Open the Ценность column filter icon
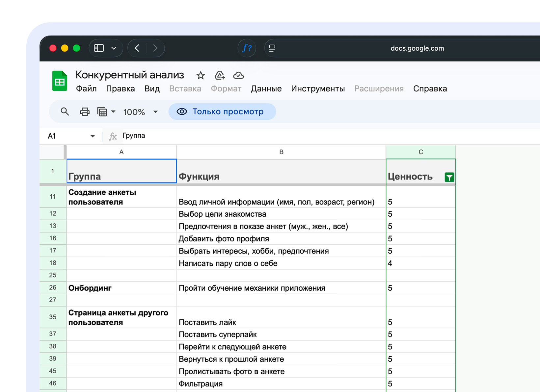The width and height of the screenshot is (540, 392). [449, 177]
